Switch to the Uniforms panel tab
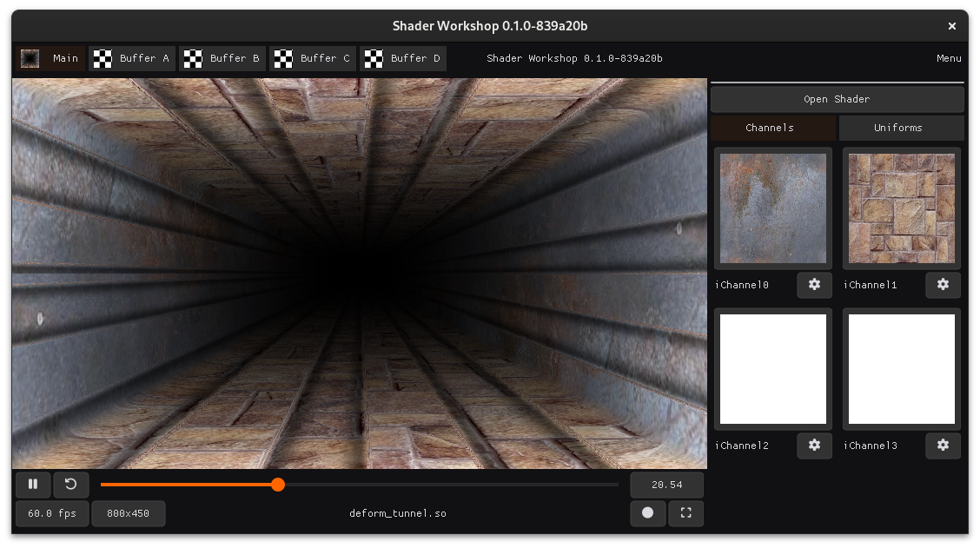The width and height of the screenshot is (980, 548). click(x=901, y=128)
